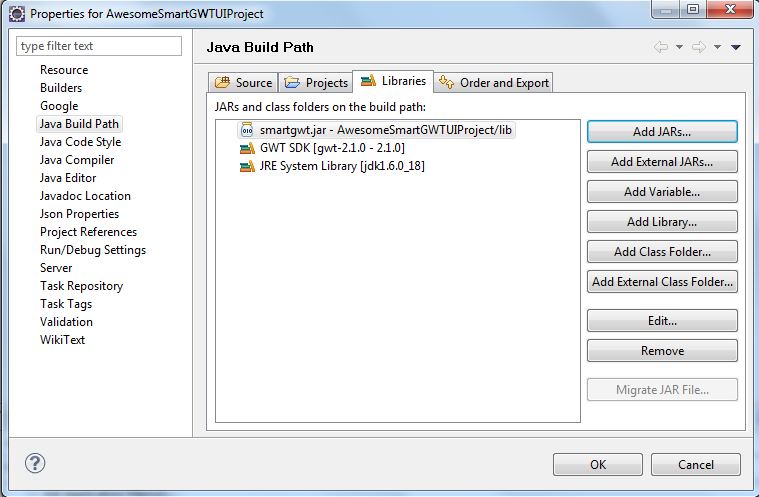The image size is (759, 497).
Task: Click Add External Class Folder... button
Action: (662, 282)
